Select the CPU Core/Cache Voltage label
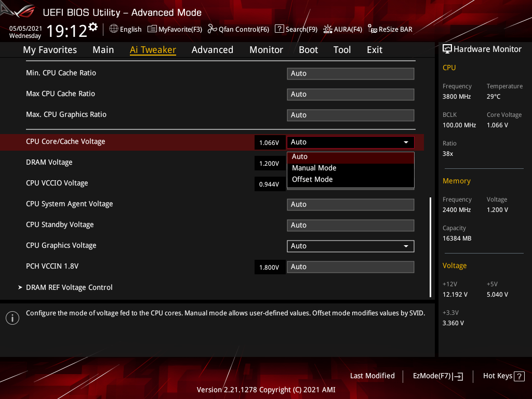 pyautogui.click(x=65, y=141)
